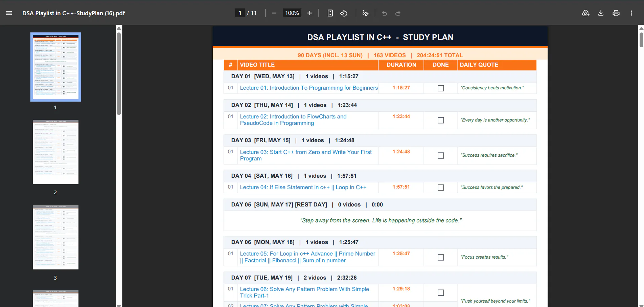Screen dimensions: 644x307
Task: Check the Done box for Lecture 05
Action: pos(441,257)
